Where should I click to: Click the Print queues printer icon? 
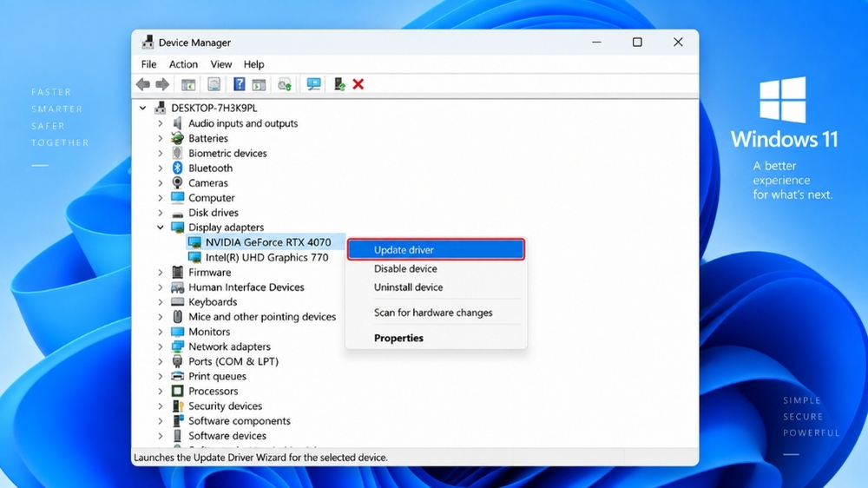177,376
